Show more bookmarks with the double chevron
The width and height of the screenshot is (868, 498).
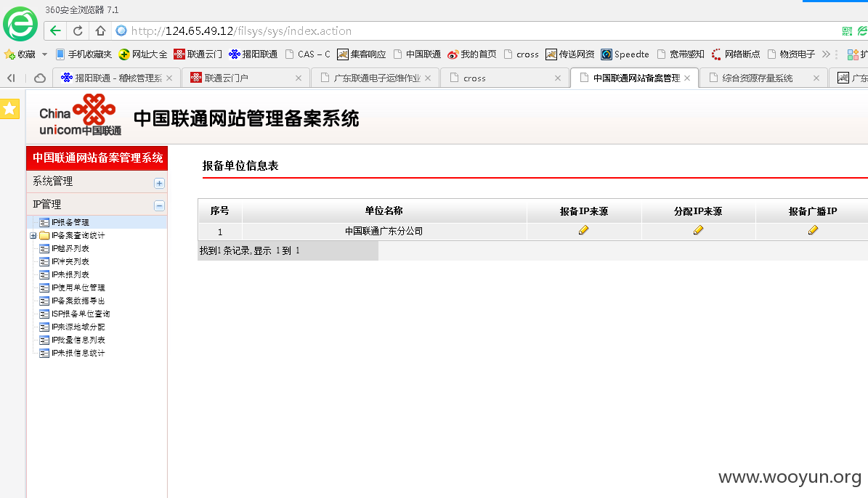826,54
